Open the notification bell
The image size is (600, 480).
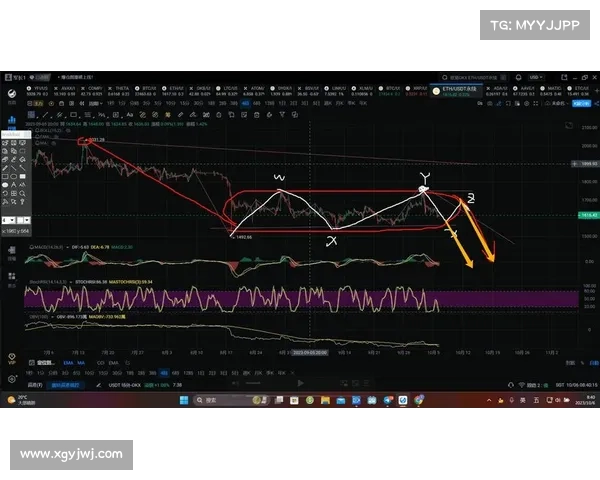518,77
